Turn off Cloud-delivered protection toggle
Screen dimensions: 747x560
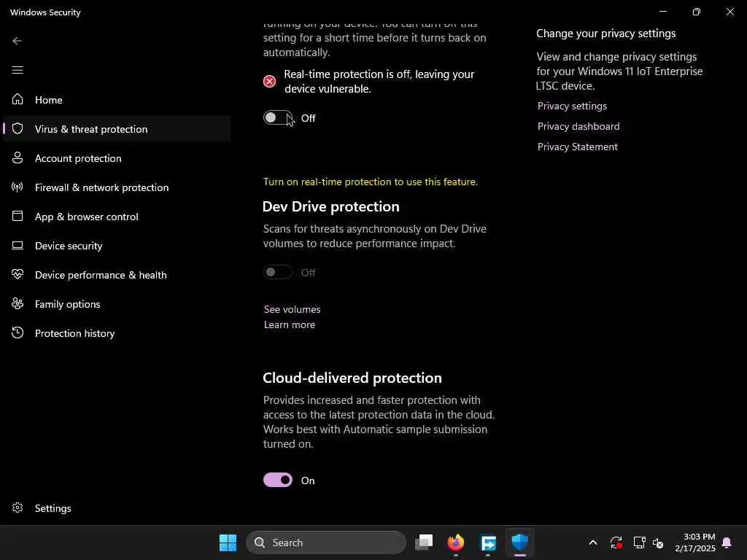(278, 480)
